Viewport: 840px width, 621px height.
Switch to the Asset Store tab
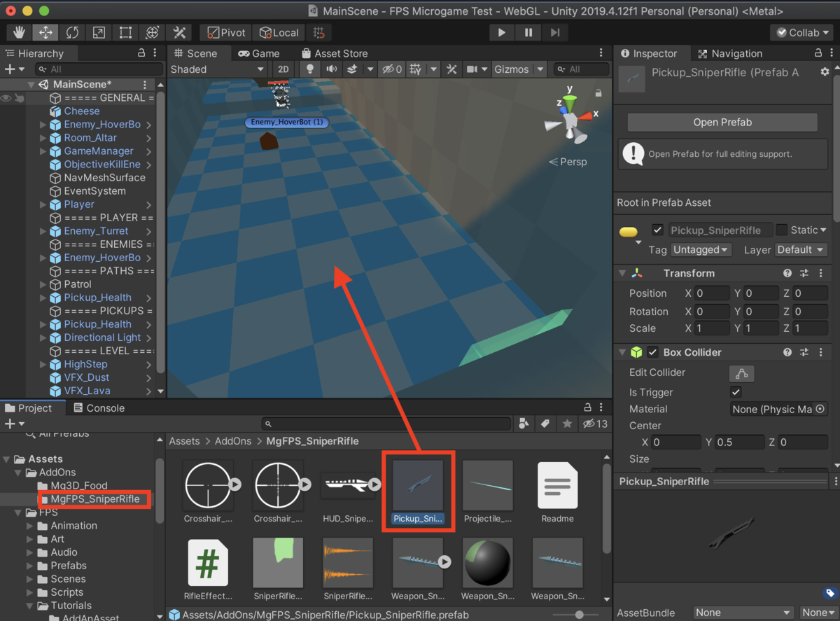coord(335,53)
